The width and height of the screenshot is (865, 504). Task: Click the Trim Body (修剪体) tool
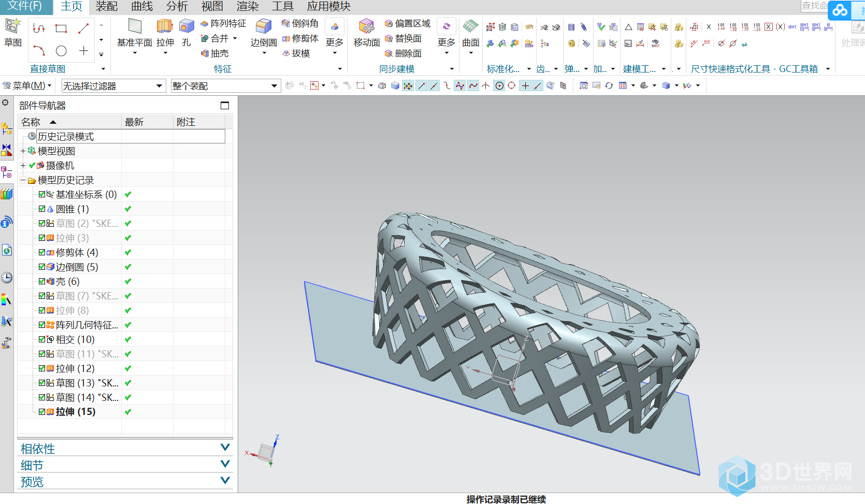[x=300, y=38]
